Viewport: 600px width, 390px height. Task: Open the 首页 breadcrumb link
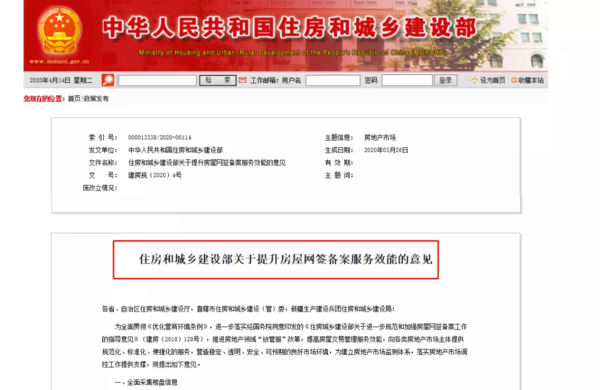(x=74, y=98)
